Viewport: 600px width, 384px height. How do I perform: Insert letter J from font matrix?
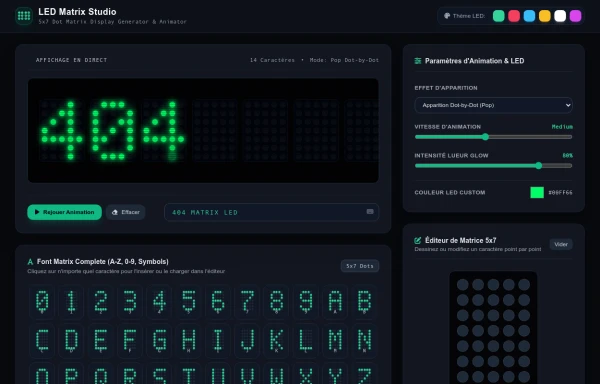point(247,341)
